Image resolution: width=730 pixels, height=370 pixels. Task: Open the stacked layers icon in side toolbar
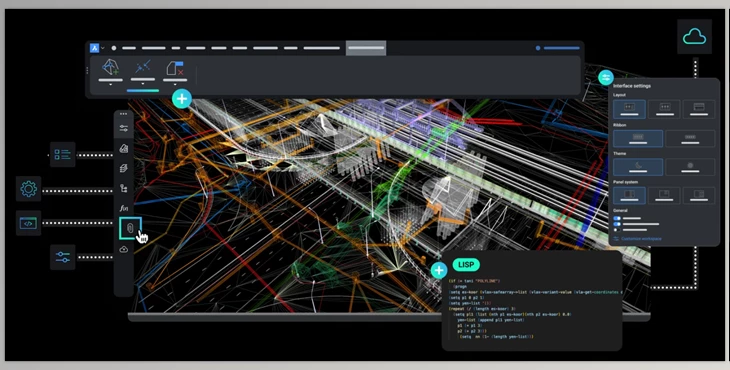(x=123, y=168)
